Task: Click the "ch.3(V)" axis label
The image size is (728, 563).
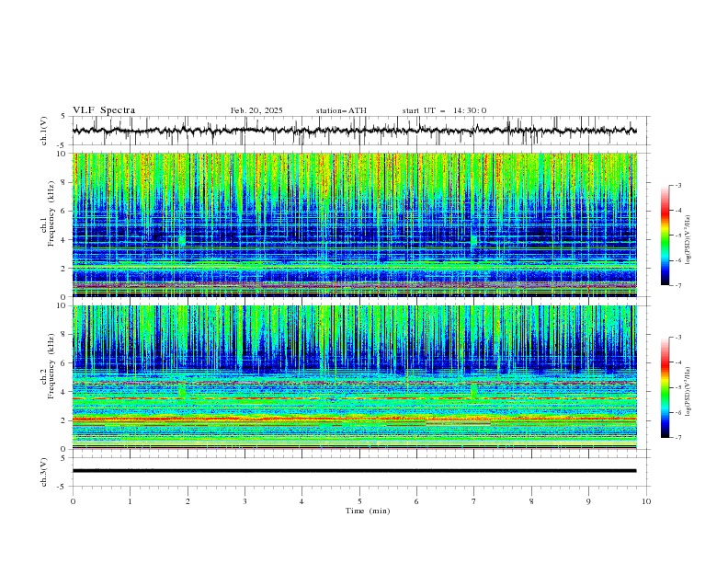Action: pos(44,472)
